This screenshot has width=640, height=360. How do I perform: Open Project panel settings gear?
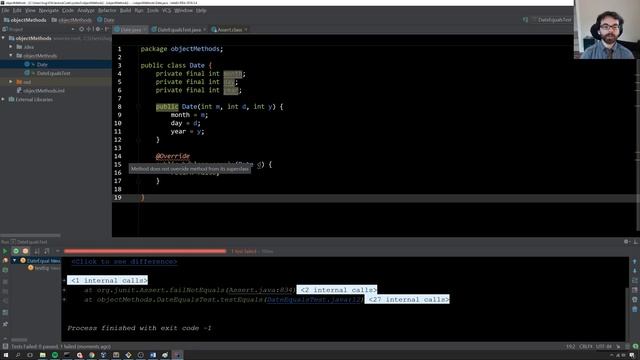98,29
